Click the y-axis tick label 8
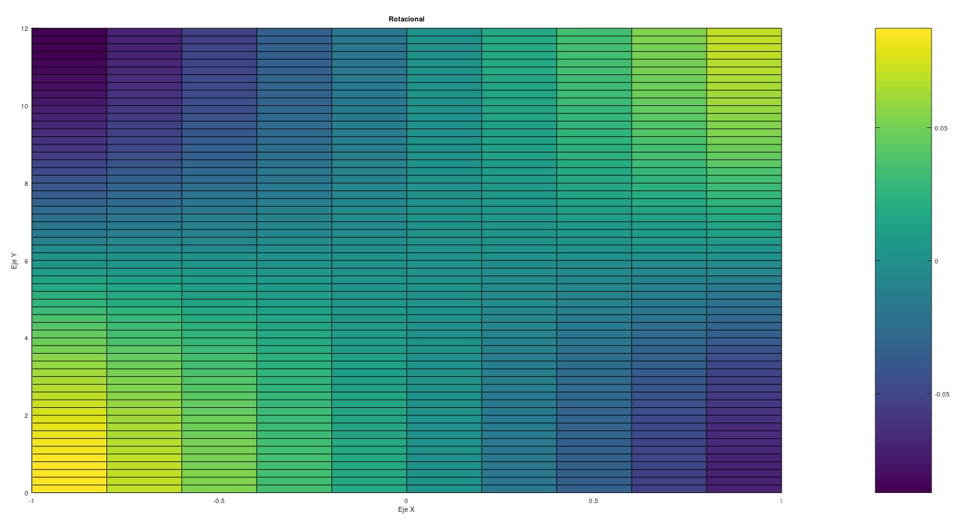The height and width of the screenshot is (527, 980). 26,183
